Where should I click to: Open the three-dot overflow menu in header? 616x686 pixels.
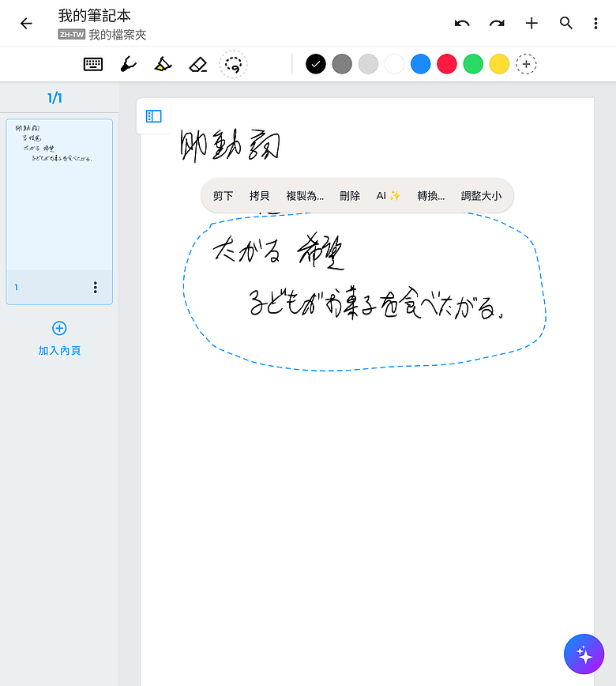[x=595, y=23]
